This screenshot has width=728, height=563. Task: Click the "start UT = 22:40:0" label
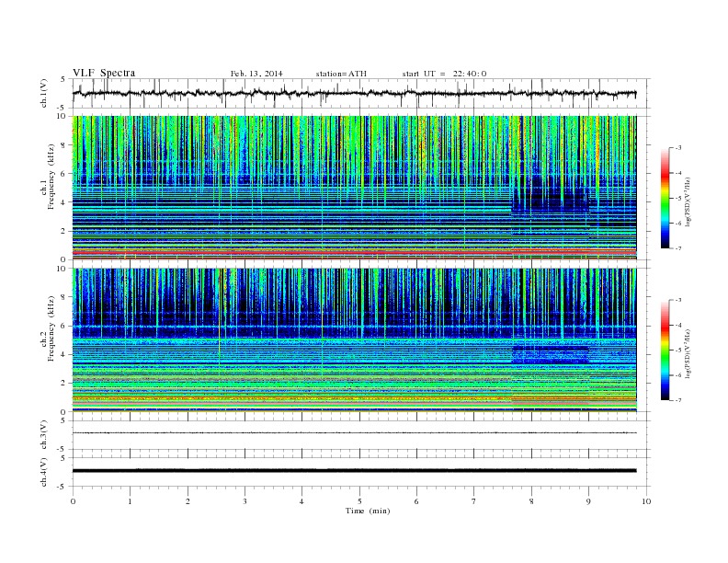(x=444, y=74)
